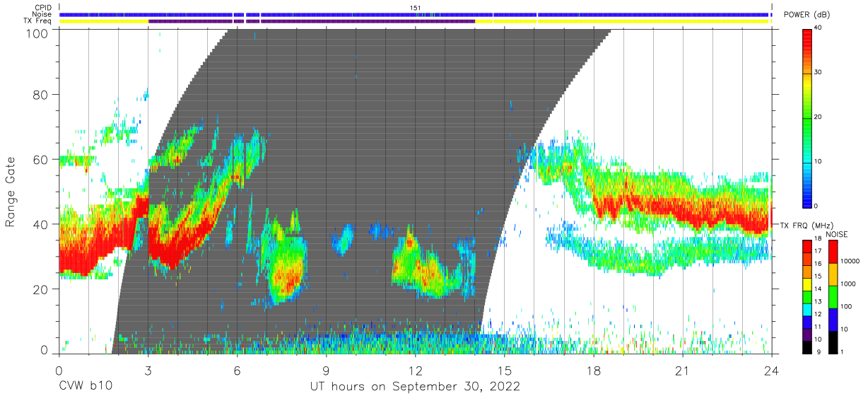
Task: Click the green 100–1000 swatch in NOISE legend
Action: click(x=833, y=296)
